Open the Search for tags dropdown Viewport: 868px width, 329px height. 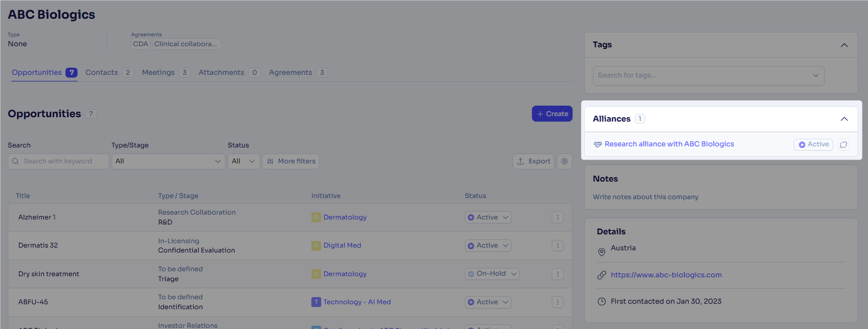click(708, 75)
